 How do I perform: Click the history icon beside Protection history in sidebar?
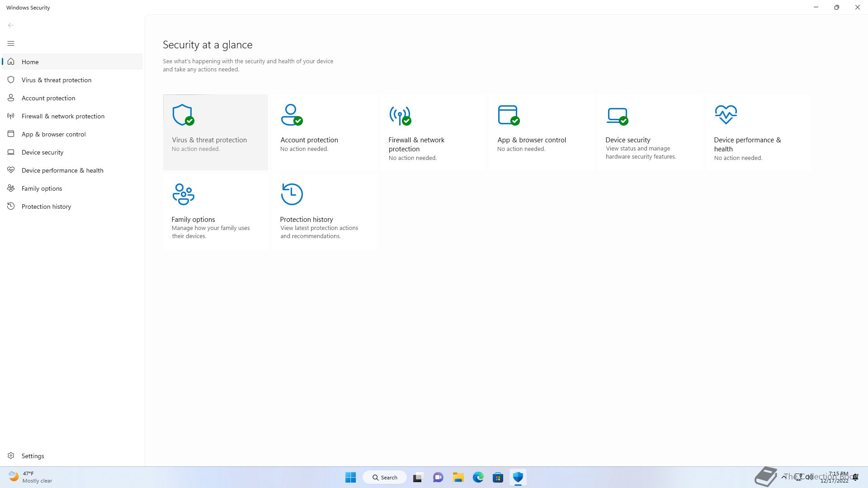(11, 206)
